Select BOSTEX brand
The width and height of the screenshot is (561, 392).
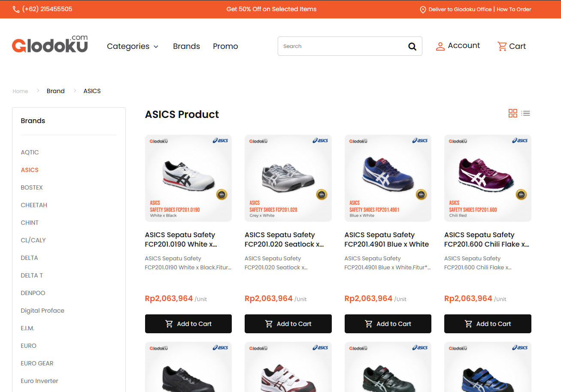point(32,187)
